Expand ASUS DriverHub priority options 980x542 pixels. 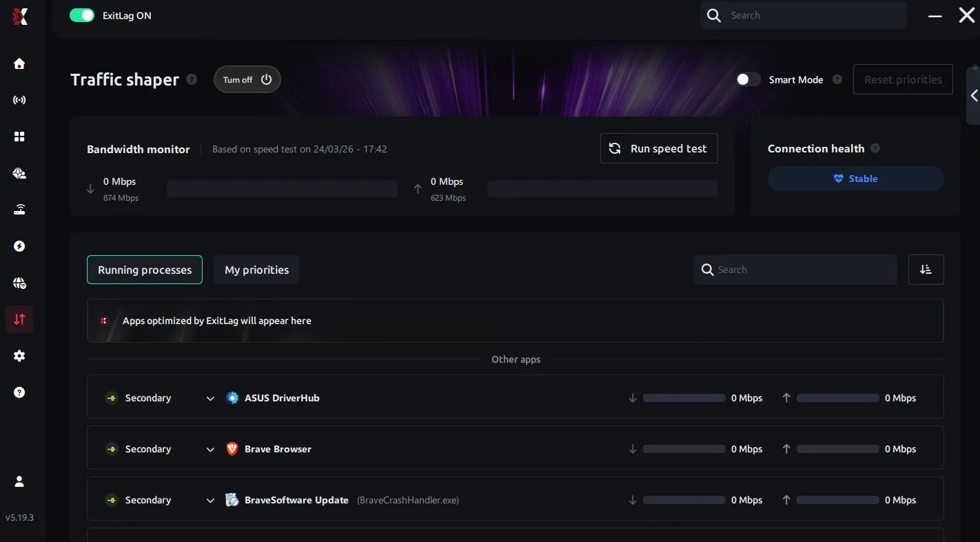coord(210,398)
